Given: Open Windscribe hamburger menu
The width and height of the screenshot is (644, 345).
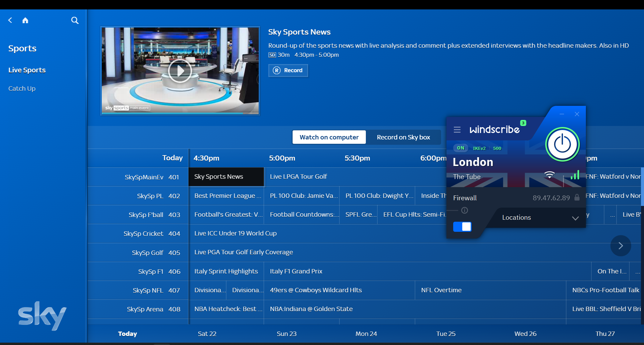Looking at the screenshot, I should point(457,130).
